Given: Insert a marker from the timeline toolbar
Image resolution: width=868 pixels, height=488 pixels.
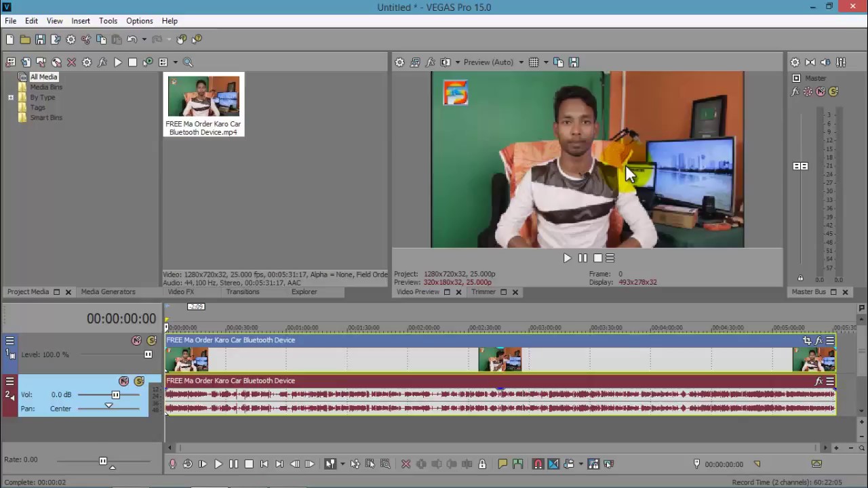Looking at the screenshot, I should [x=502, y=464].
